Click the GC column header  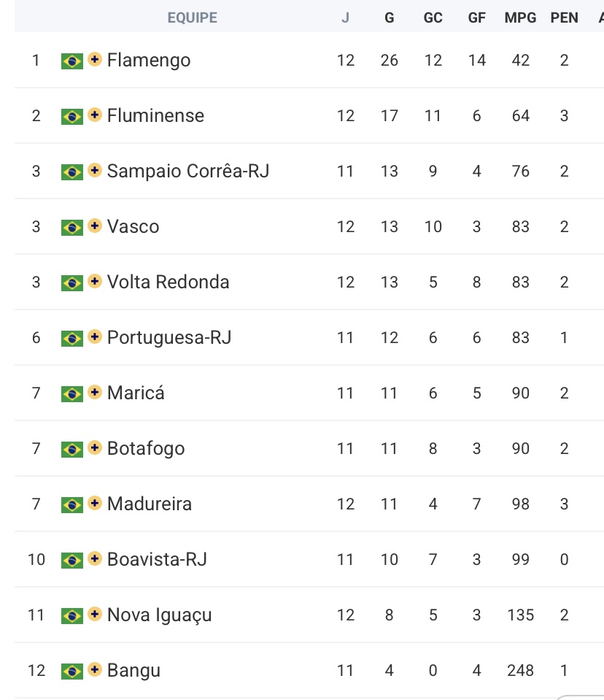click(x=433, y=18)
